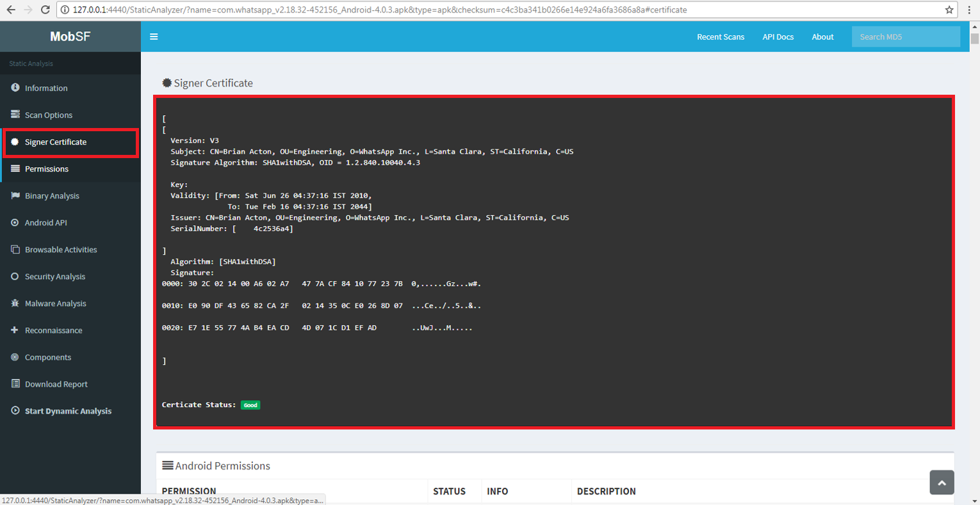Click the Static Analysis sidebar label

click(x=31, y=63)
